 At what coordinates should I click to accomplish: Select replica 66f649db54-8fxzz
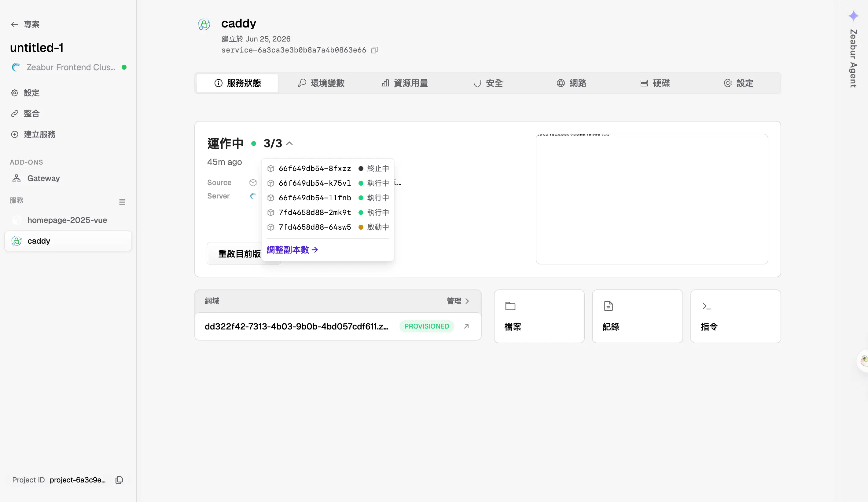[x=328, y=168]
